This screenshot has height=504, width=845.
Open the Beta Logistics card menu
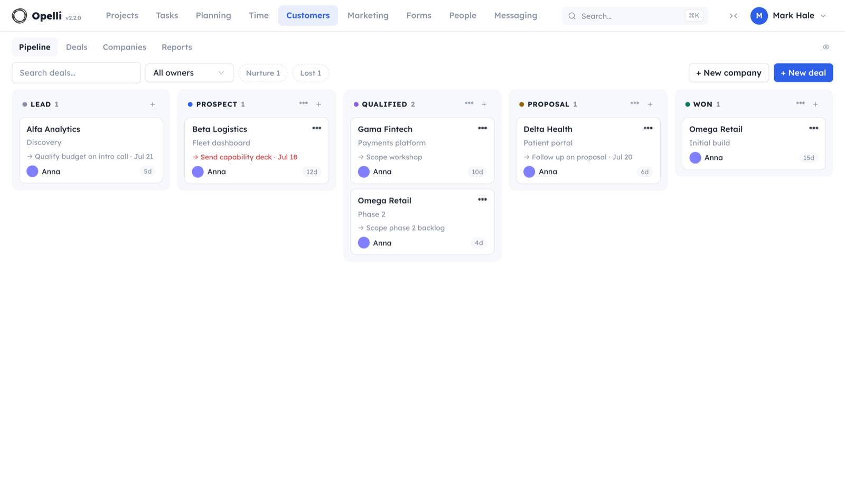pos(317,128)
